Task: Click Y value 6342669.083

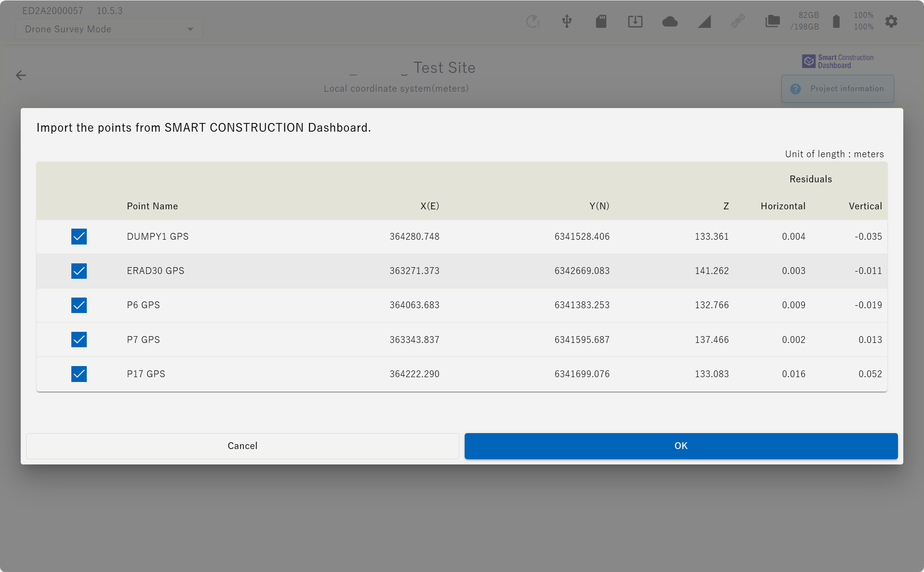Action: 582,271
